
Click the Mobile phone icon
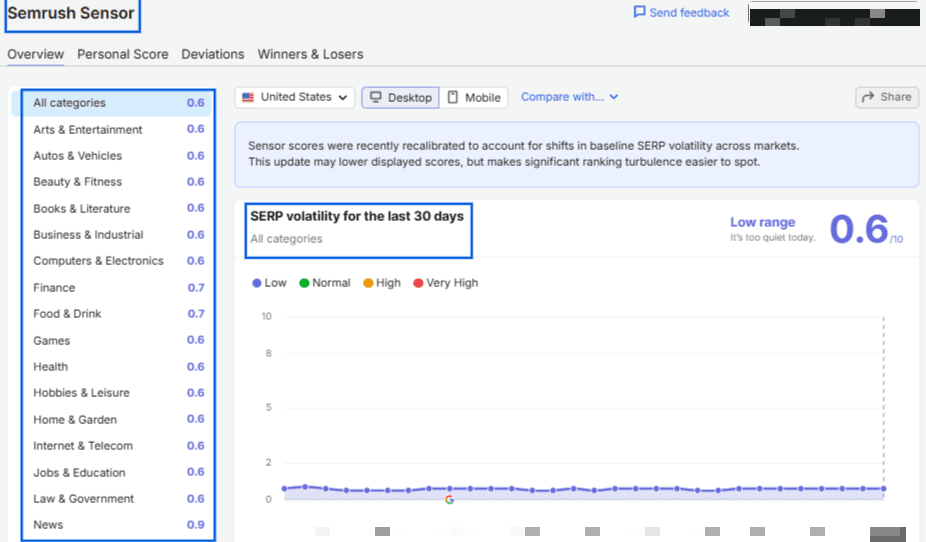coord(452,97)
